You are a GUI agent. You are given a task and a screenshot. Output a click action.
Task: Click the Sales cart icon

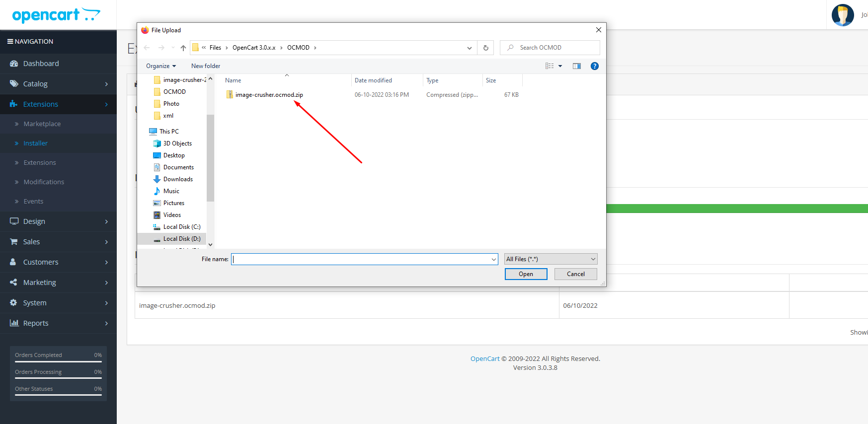[x=14, y=242]
